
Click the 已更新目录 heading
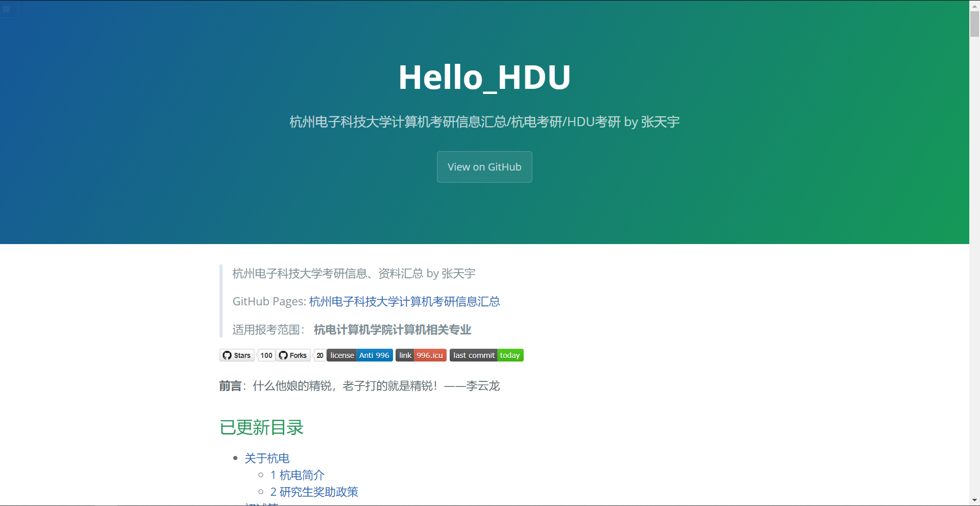coord(262,427)
